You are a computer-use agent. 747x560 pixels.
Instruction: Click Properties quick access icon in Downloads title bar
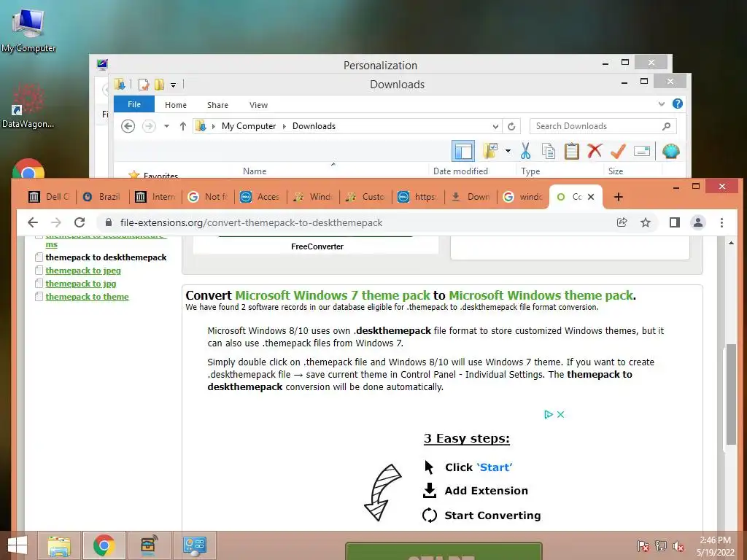coord(144,85)
